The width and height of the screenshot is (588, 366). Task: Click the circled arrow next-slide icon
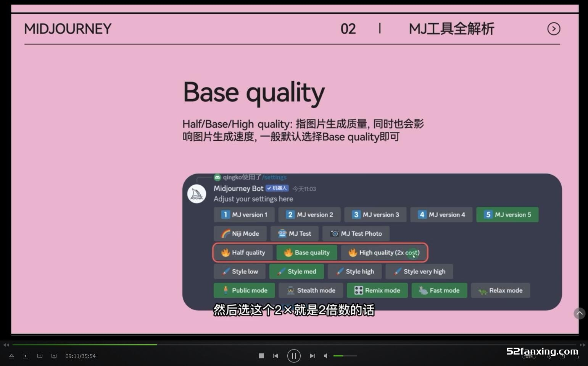tap(554, 29)
